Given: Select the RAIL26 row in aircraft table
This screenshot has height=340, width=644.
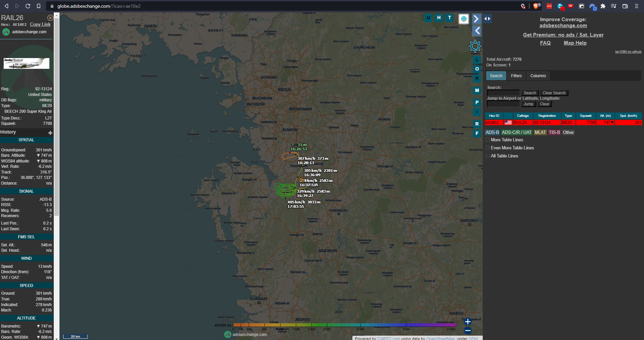Looking at the screenshot, I should click(x=563, y=123).
